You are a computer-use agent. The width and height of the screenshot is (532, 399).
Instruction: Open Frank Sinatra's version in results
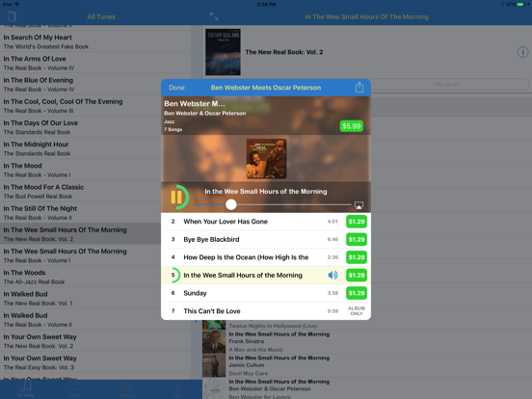pos(367,342)
